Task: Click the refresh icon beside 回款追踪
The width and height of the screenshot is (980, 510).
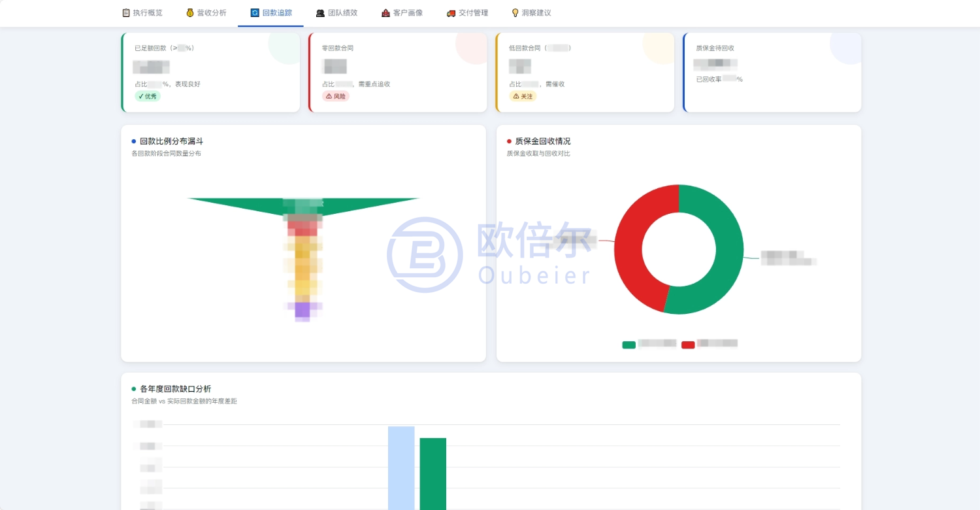Action: click(x=255, y=12)
